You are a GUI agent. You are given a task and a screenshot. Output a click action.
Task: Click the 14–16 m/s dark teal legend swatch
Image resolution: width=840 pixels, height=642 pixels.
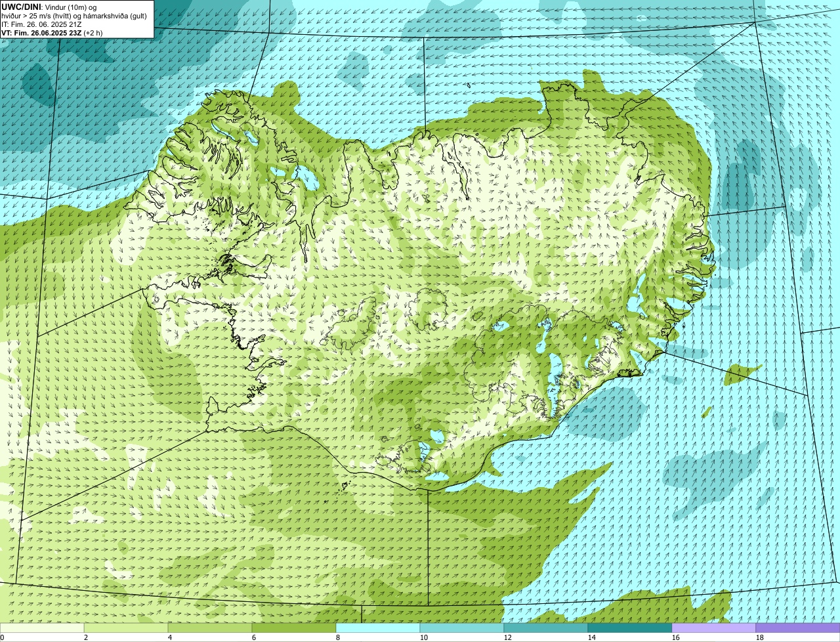tap(630, 628)
